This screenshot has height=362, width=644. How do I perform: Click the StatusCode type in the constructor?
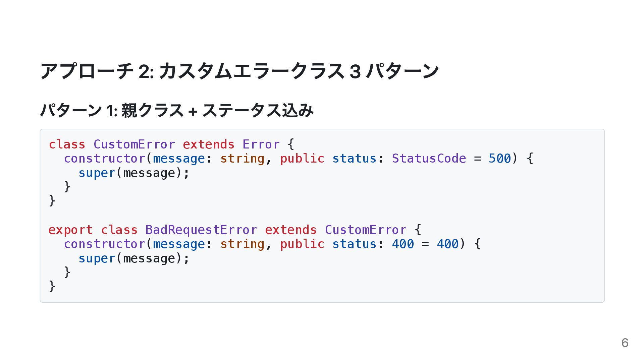tap(429, 159)
